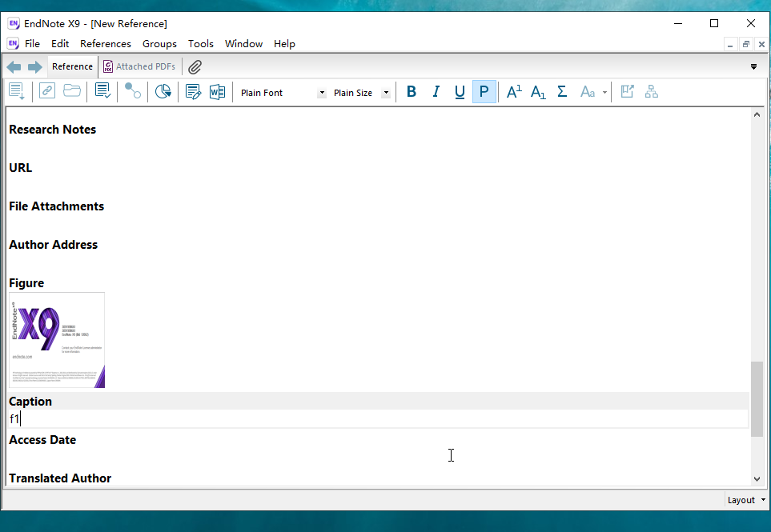Minimize the inner New Reference document window
The image size is (771, 532).
coord(730,44)
